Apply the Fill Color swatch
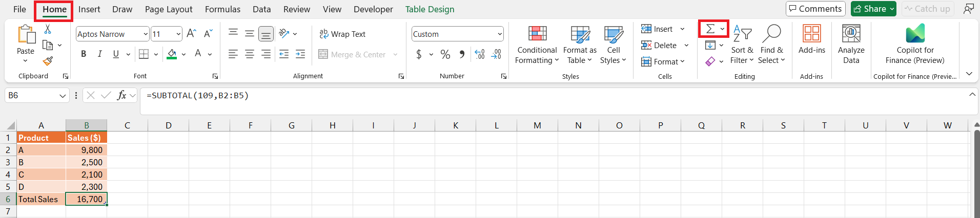 [x=172, y=54]
